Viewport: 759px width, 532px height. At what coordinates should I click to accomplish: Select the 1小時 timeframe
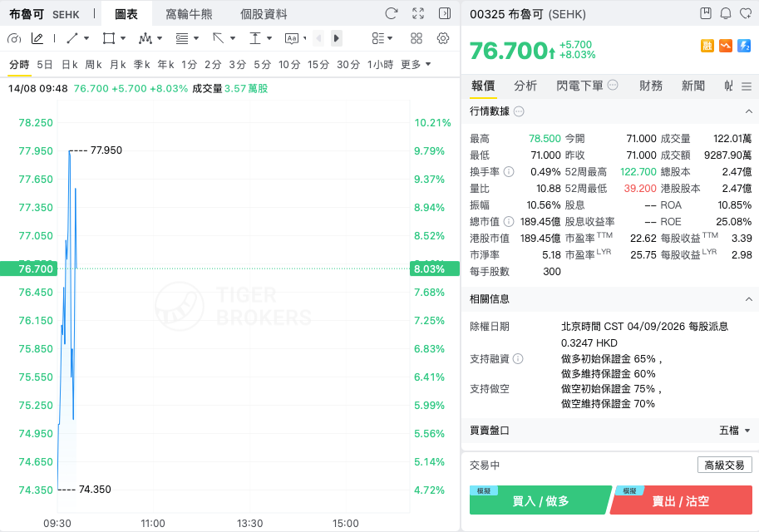[x=380, y=64]
